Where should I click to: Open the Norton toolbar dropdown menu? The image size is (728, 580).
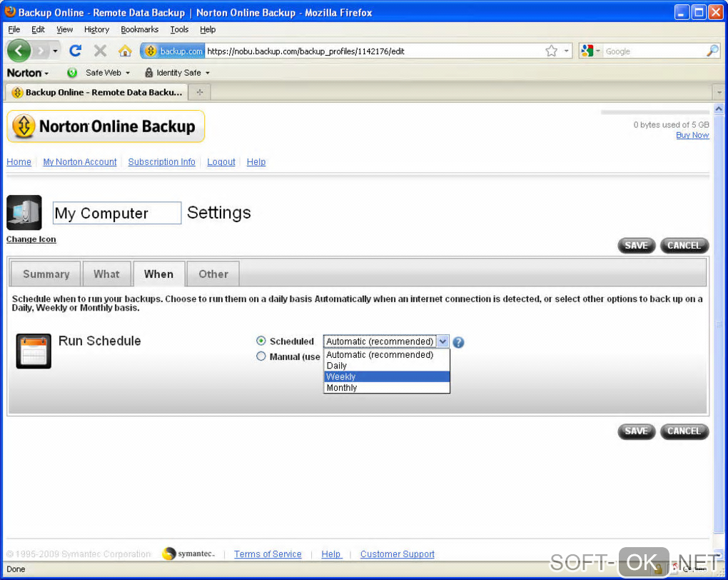[x=28, y=73]
